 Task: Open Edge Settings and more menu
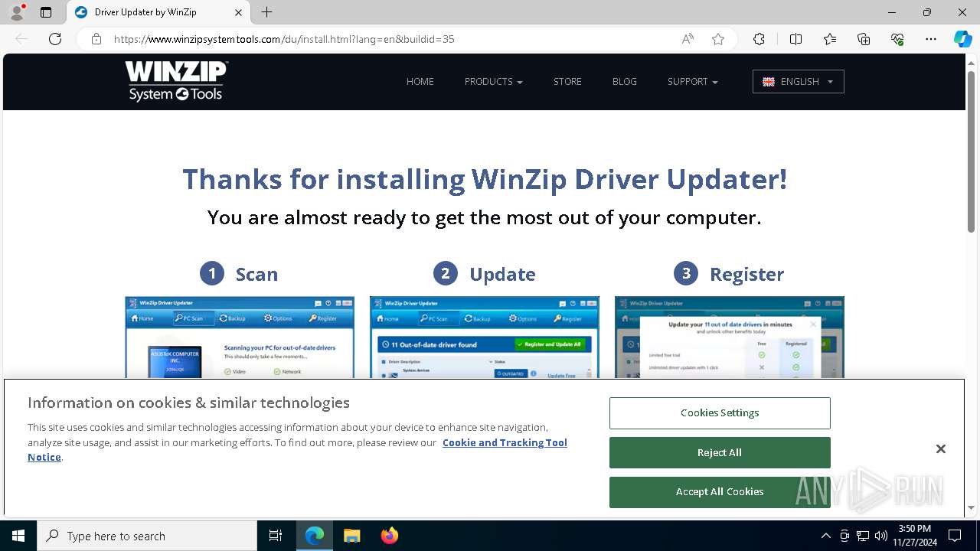[931, 39]
